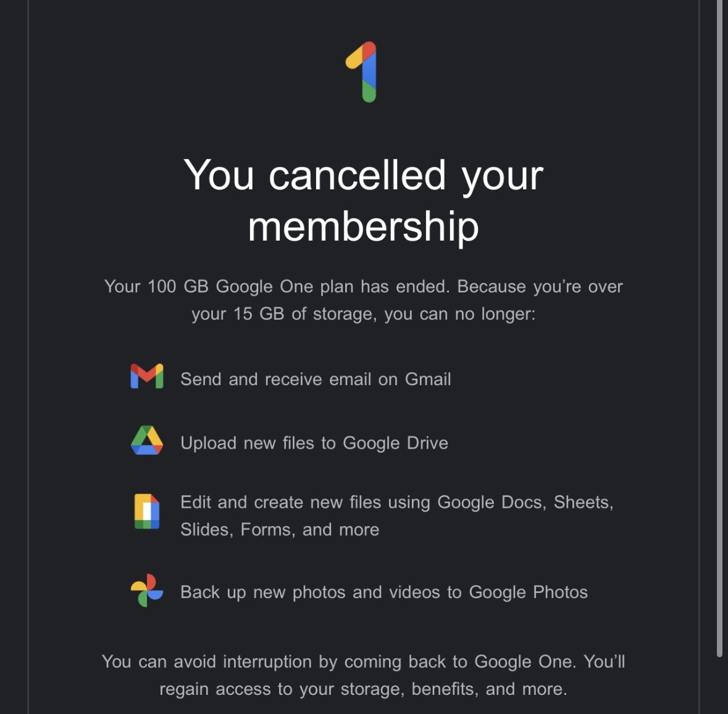This screenshot has width=728, height=714.
Task: Click the 'regain access to your storage' line
Action: 363,689
